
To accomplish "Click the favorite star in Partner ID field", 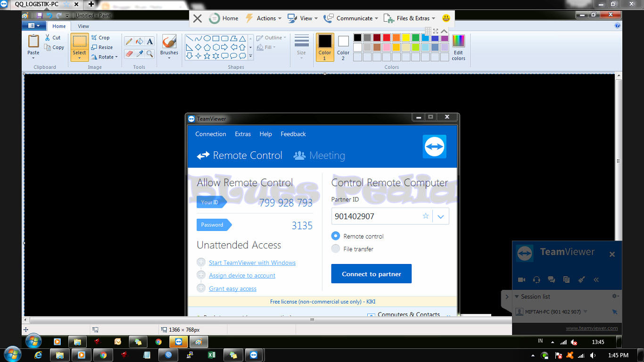I will tap(426, 216).
